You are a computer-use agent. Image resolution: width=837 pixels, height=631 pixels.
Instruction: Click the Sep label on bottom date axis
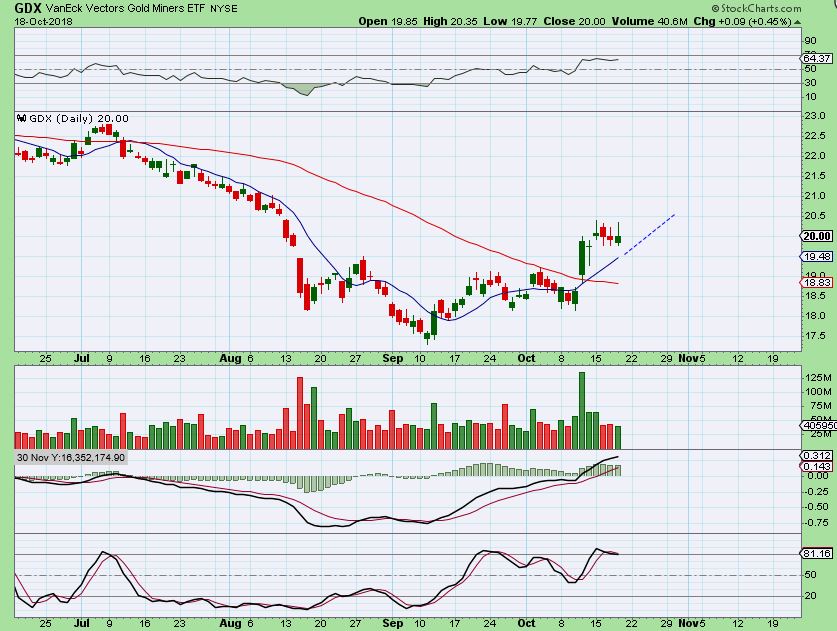click(393, 622)
